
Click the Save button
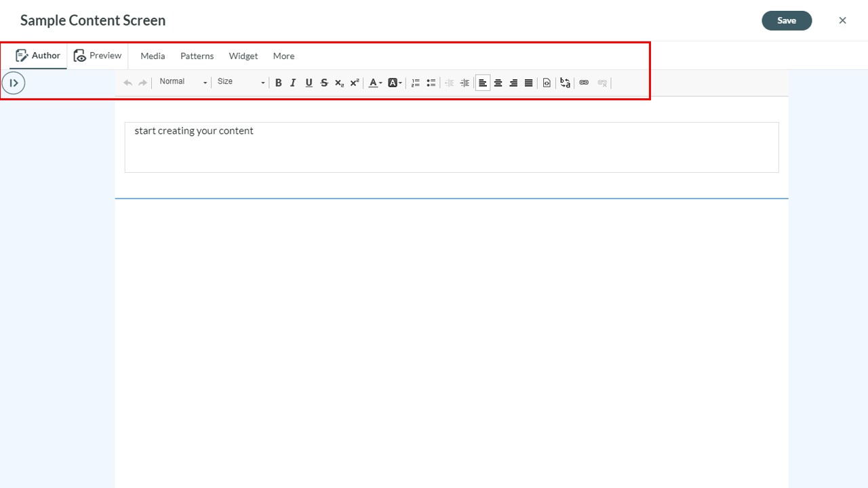(x=787, y=20)
